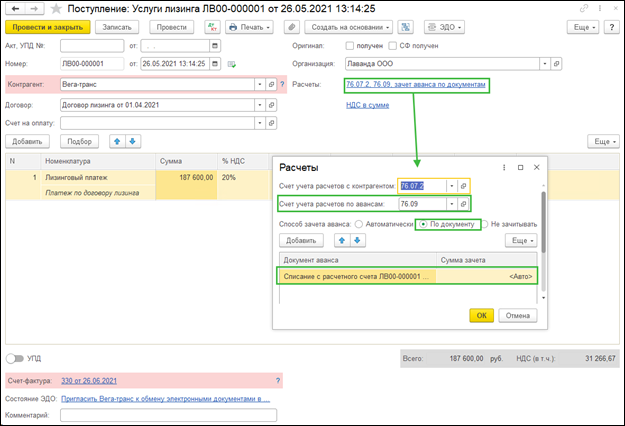
Task: Confirm Расчеты dialog with OK
Action: [482, 316]
